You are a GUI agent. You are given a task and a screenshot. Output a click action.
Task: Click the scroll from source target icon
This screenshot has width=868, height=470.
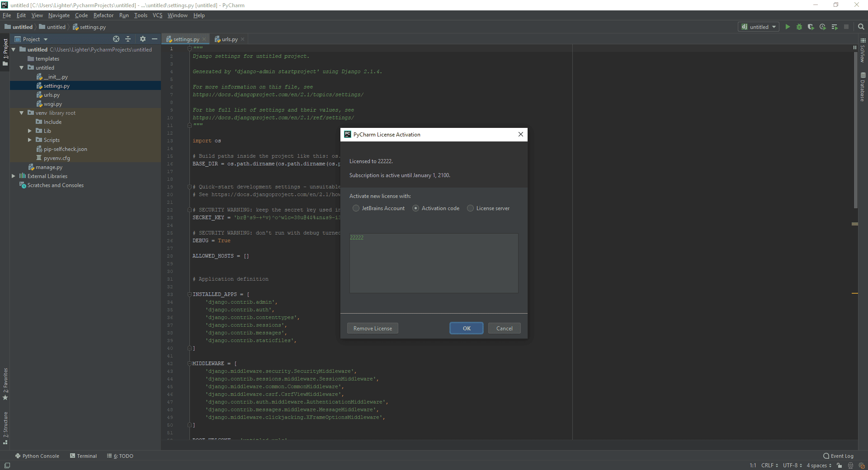[116, 39]
